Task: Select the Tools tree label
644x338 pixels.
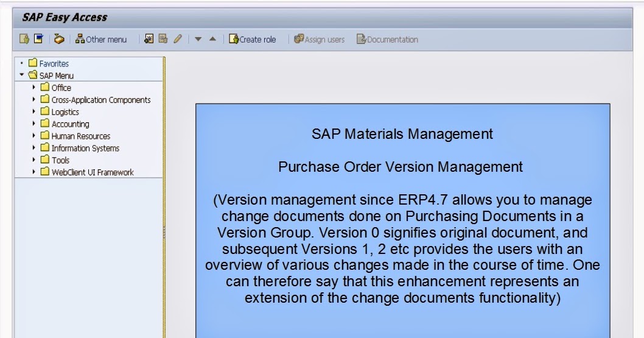Action: point(60,160)
